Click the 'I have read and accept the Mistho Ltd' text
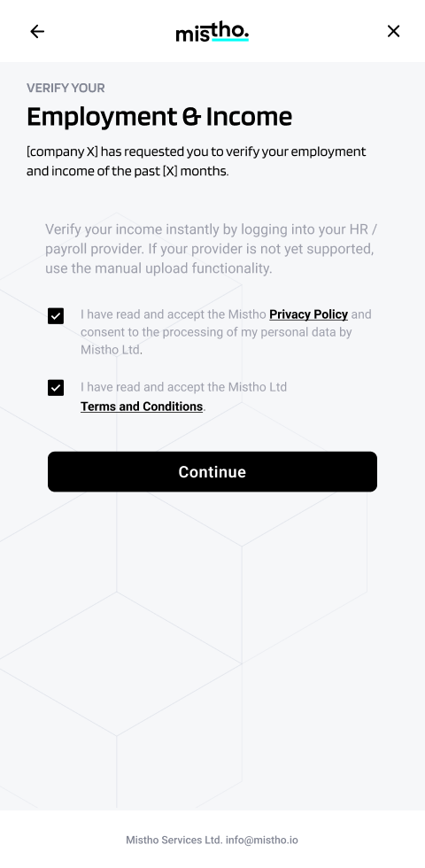This screenshot has width=425, height=868. pyautogui.click(x=184, y=387)
